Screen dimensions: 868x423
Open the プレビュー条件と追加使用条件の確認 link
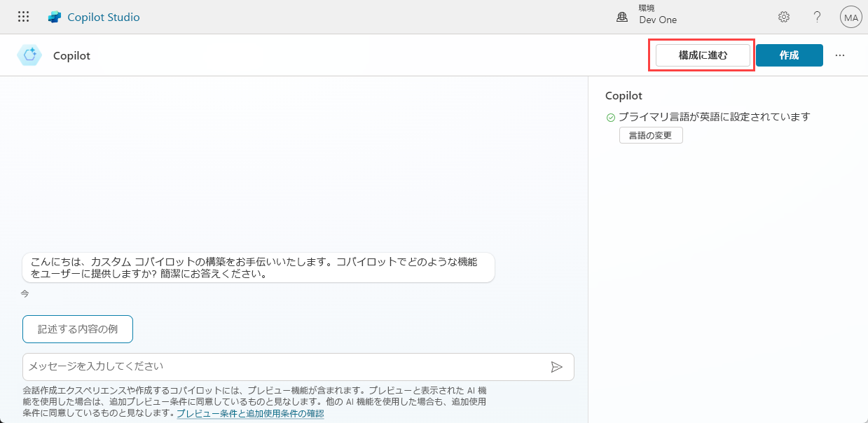[250, 414]
